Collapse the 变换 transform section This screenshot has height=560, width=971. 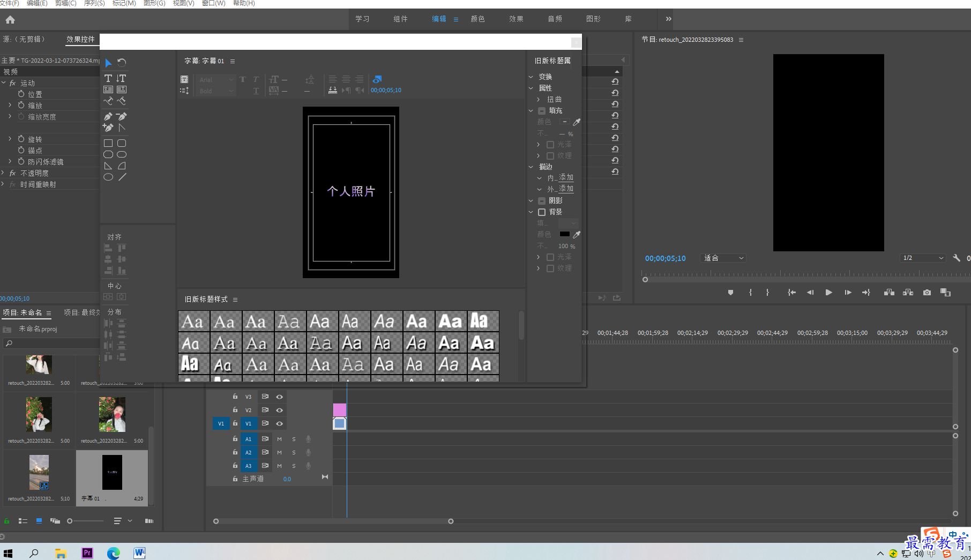pyautogui.click(x=531, y=77)
